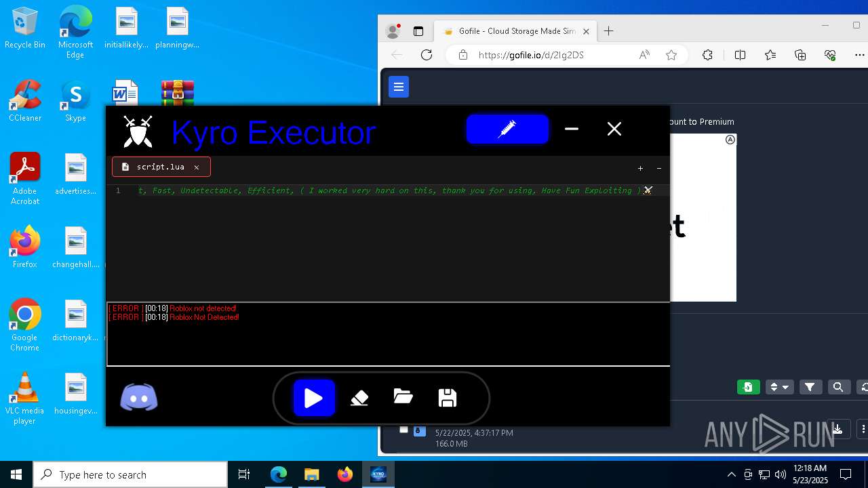Switch to Kyro app in the taskbar
The height and width of the screenshot is (488, 868).
point(378,474)
